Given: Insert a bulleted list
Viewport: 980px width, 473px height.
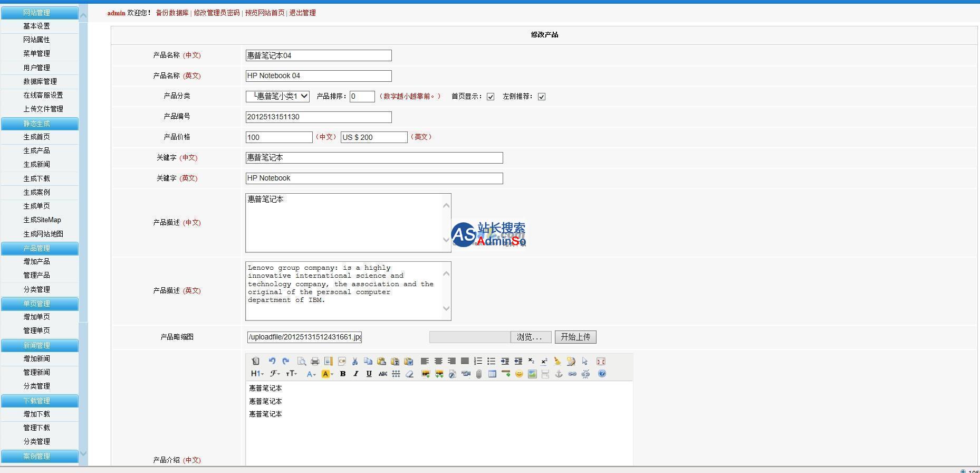Looking at the screenshot, I should point(491,361).
